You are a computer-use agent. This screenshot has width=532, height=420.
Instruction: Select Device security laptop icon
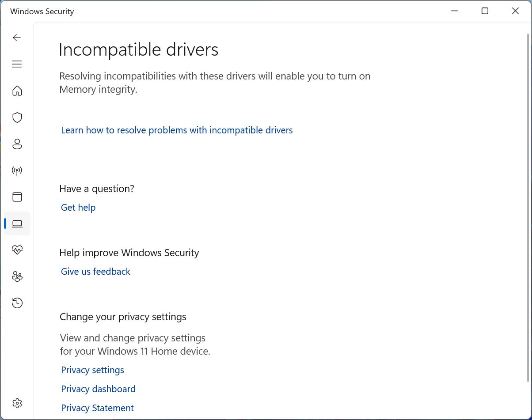coord(17,223)
